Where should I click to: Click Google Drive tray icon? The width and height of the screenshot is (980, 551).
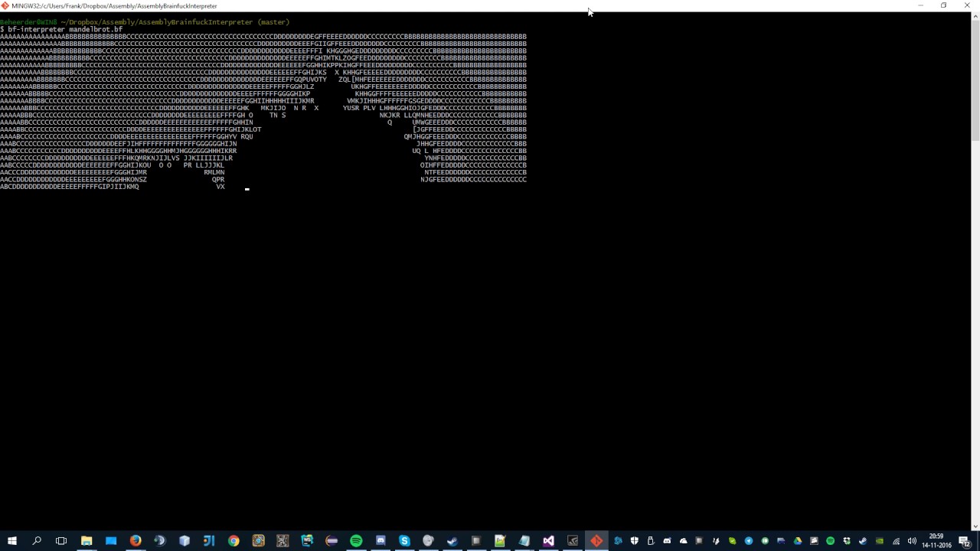point(797,541)
